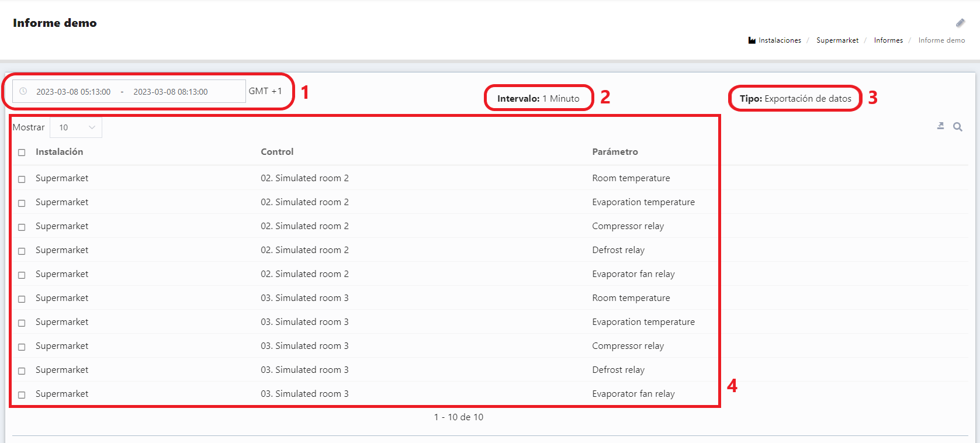Click the clock icon in date range
The image size is (980, 443).
[23, 91]
